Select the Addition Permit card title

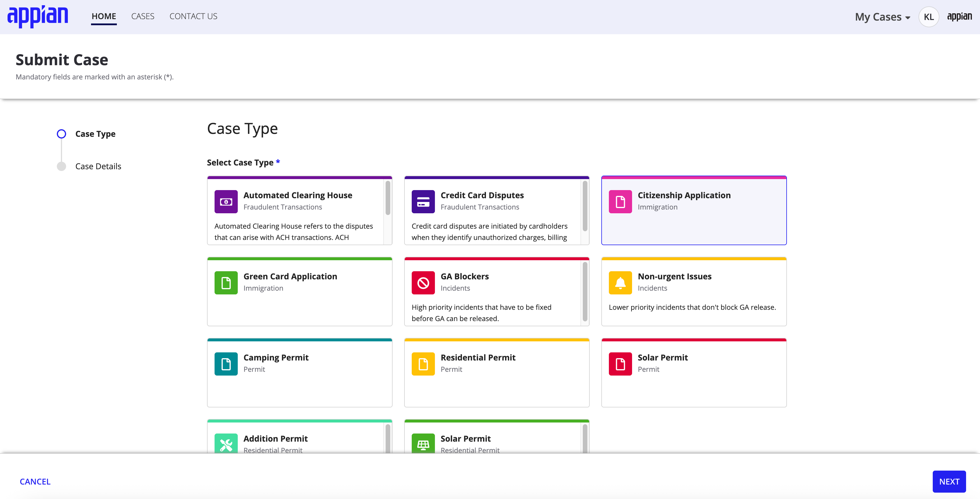(275, 438)
